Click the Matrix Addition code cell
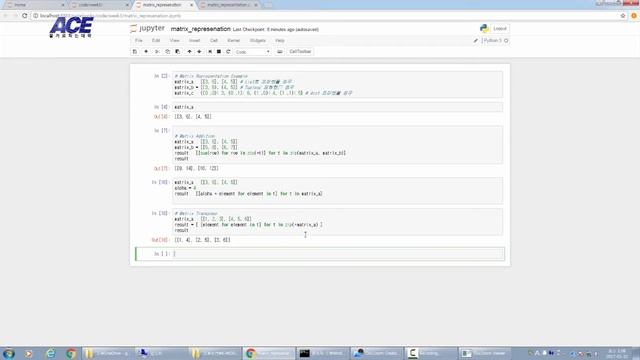Screen dimensions: 640x360 click(x=338, y=144)
